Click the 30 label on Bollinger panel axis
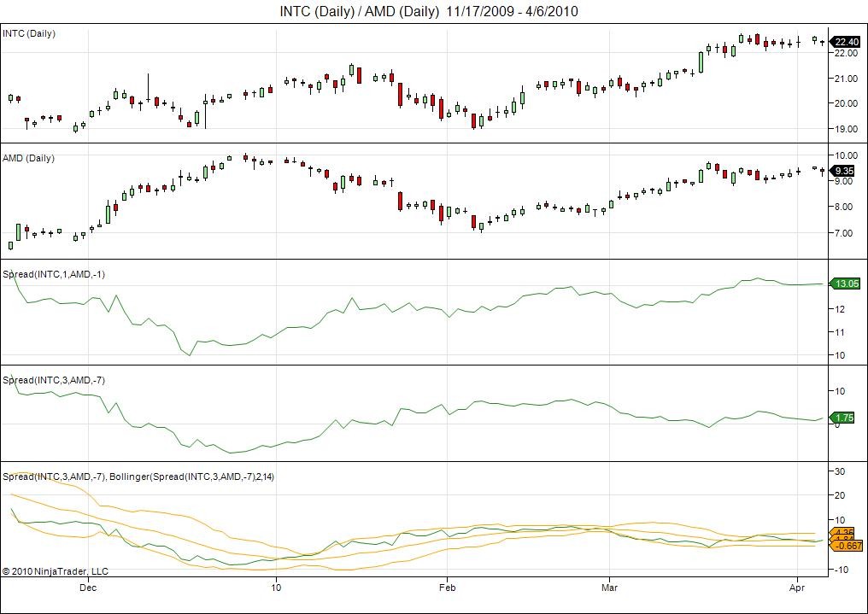The width and height of the screenshot is (868, 614). coord(840,471)
